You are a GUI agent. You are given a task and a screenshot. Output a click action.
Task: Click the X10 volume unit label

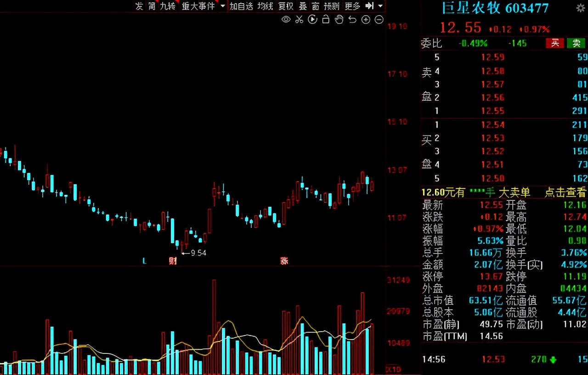coord(393,370)
